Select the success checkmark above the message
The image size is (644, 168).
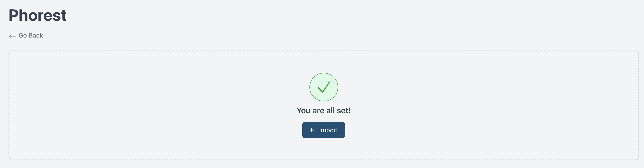coord(324,87)
